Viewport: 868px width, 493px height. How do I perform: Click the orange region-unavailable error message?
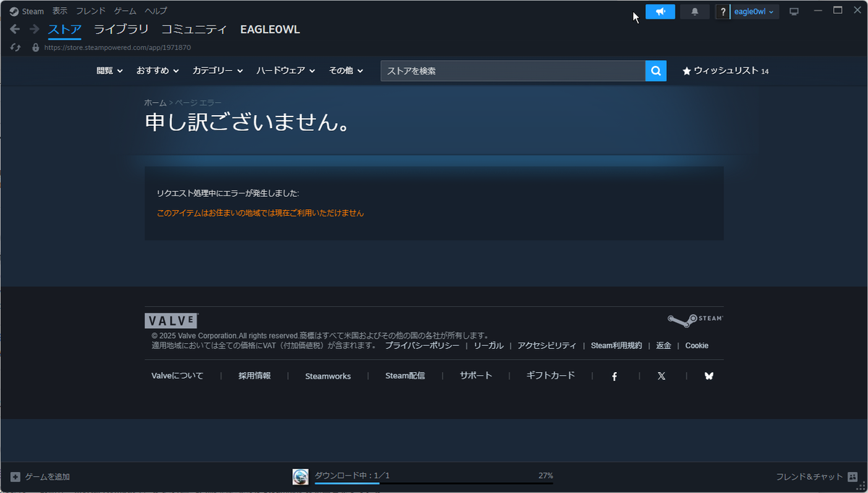260,214
